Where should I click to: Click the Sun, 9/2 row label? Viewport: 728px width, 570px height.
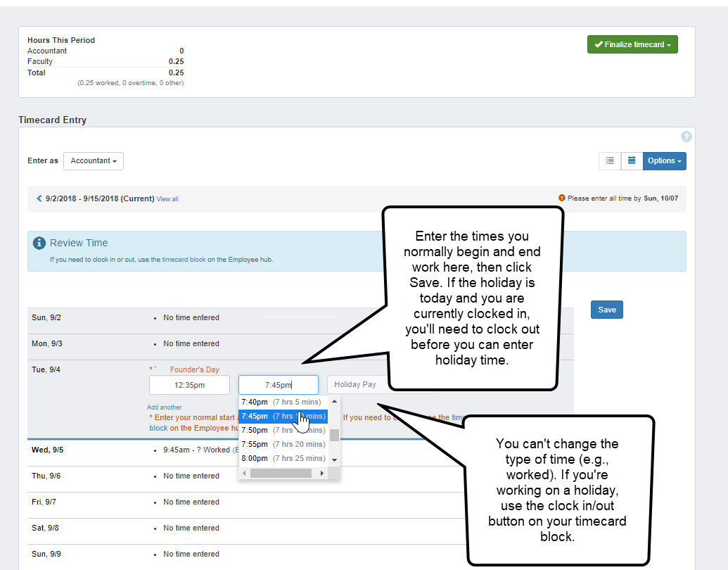(46, 318)
